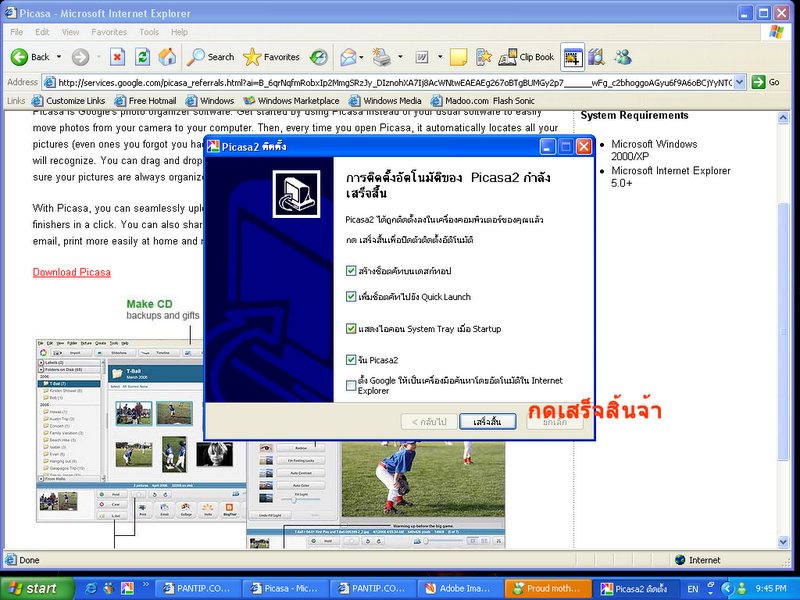Launch the butterfly Messenger icon in Quick Launch

tap(109, 588)
